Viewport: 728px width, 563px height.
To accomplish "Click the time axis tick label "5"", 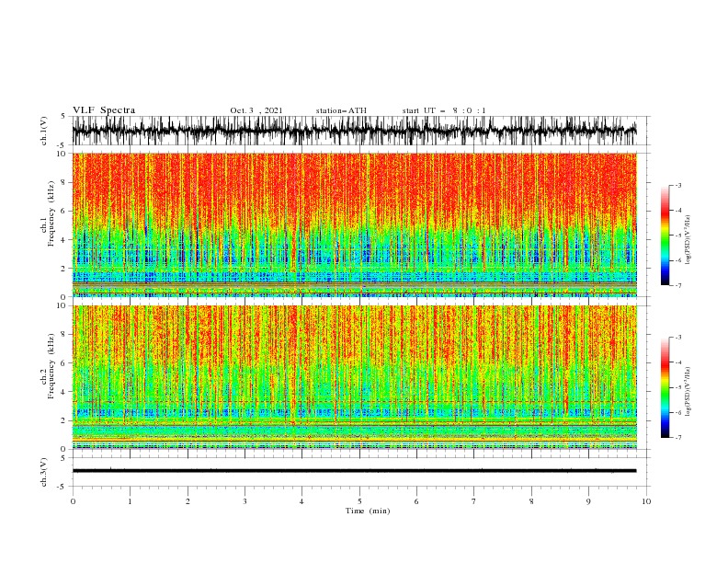I will pos(359,501).
